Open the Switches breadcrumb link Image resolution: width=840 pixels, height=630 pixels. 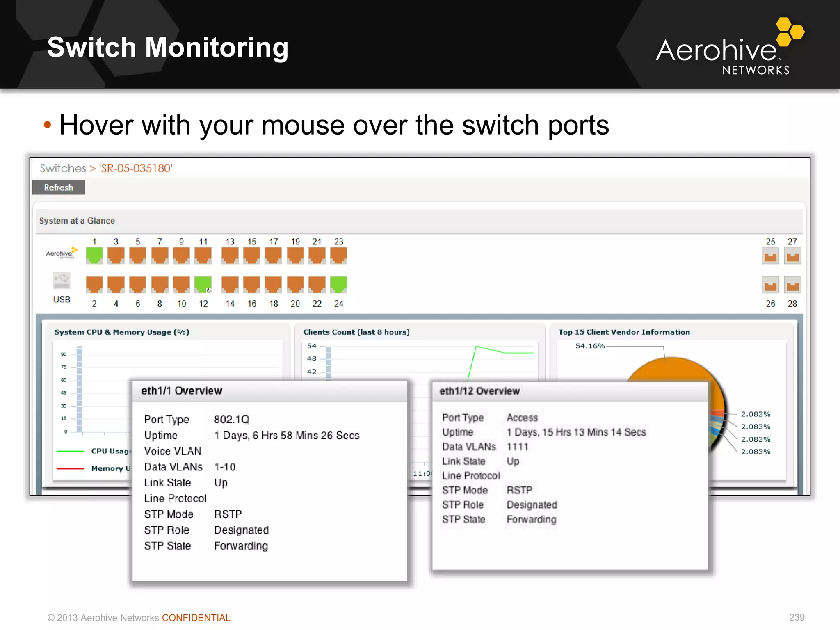tap(63, 168)
